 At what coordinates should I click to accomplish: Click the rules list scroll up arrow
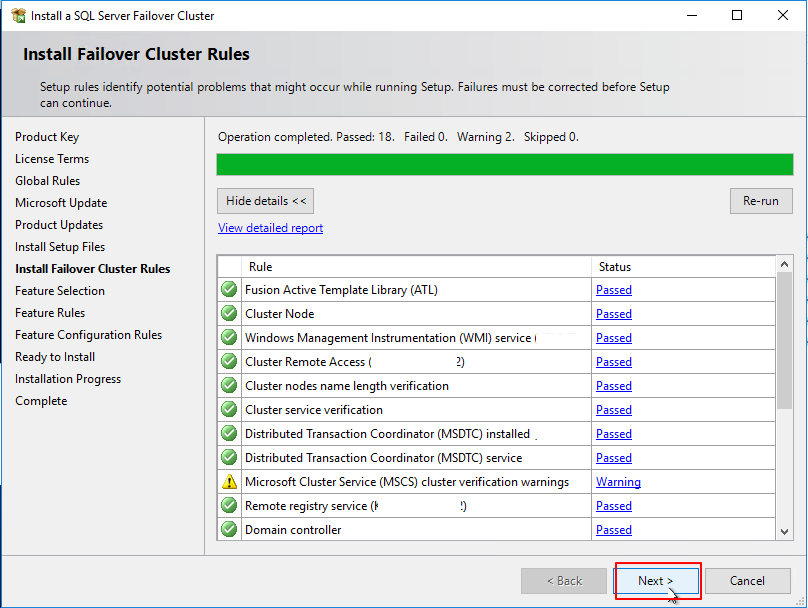tap(784, 264)
